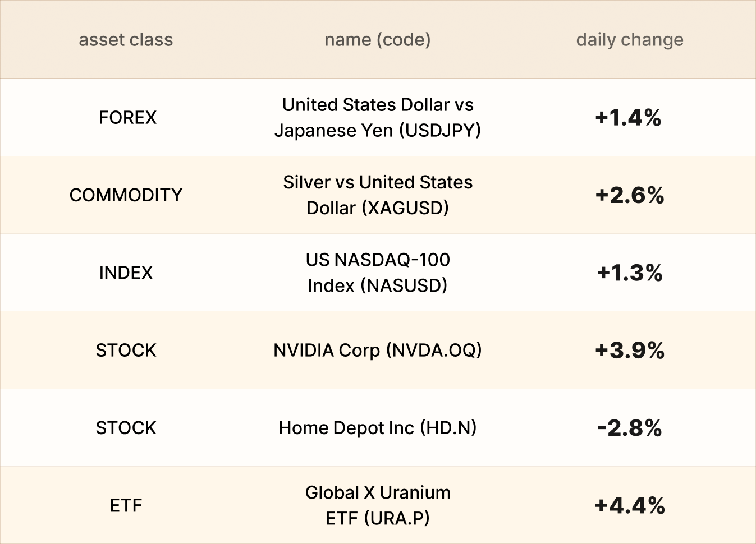Image resolution: width=756 pixels, height=544 pixels.
Task: Open NVIDIA Corp (NVDA.OQ) entry
Action: (x=377, y=351)
